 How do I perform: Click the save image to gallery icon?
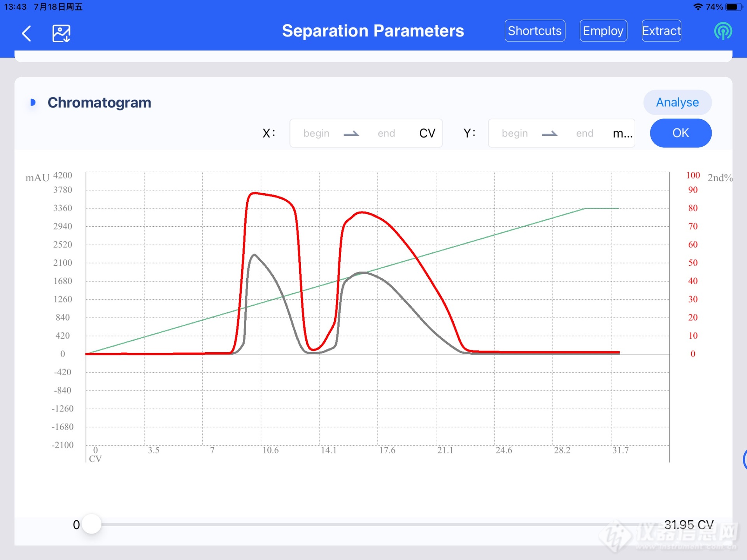(61, 33)
